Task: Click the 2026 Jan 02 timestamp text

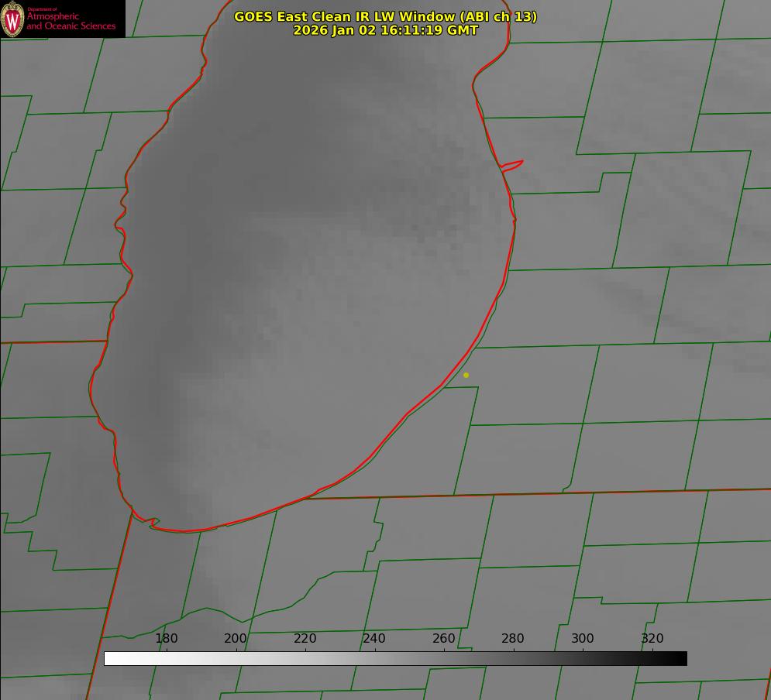Action: 385,30
